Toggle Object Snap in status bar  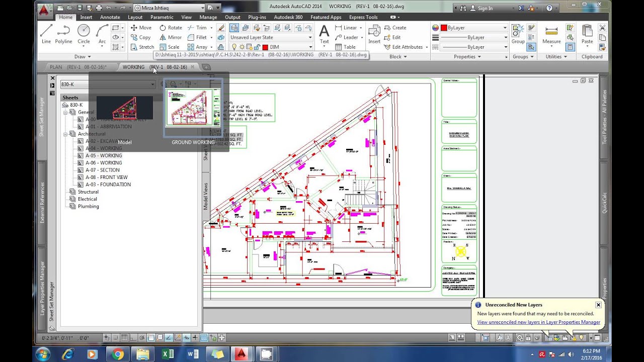click(151, 338)
